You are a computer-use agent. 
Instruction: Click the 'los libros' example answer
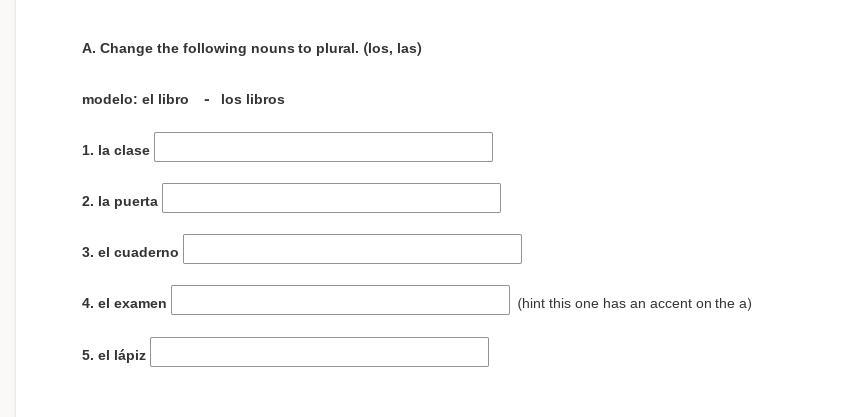253,100
